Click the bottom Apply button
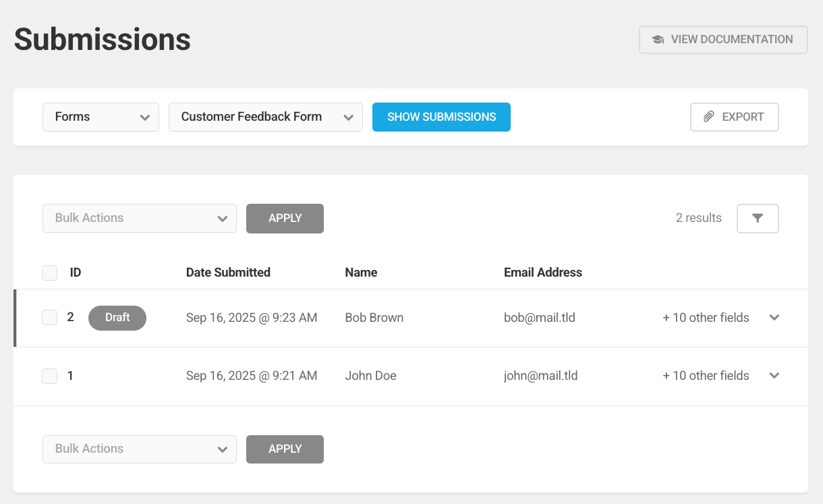823x504 pixels. coord(285,449)
